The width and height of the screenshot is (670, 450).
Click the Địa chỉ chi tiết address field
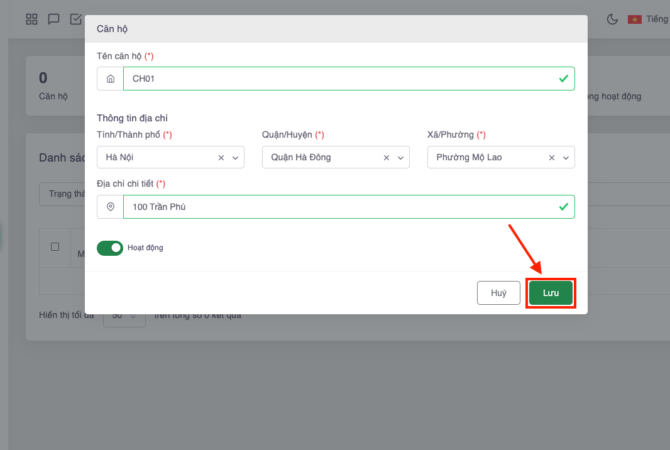[338, 207]
